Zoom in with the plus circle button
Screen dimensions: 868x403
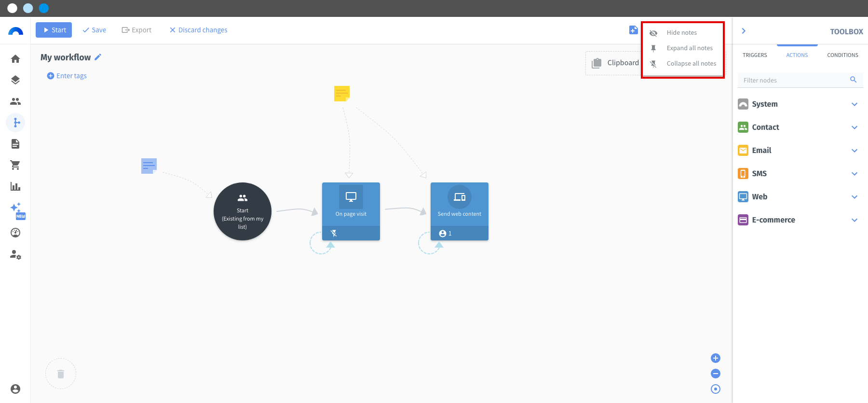coord(716,358)
